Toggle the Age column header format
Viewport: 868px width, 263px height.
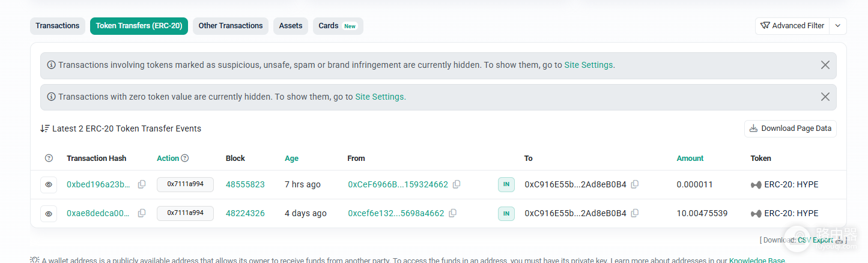[291, 159]
